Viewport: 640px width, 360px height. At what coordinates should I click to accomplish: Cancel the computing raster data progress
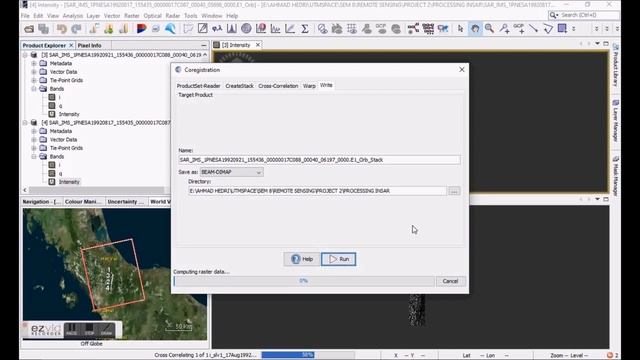(450, 281)
